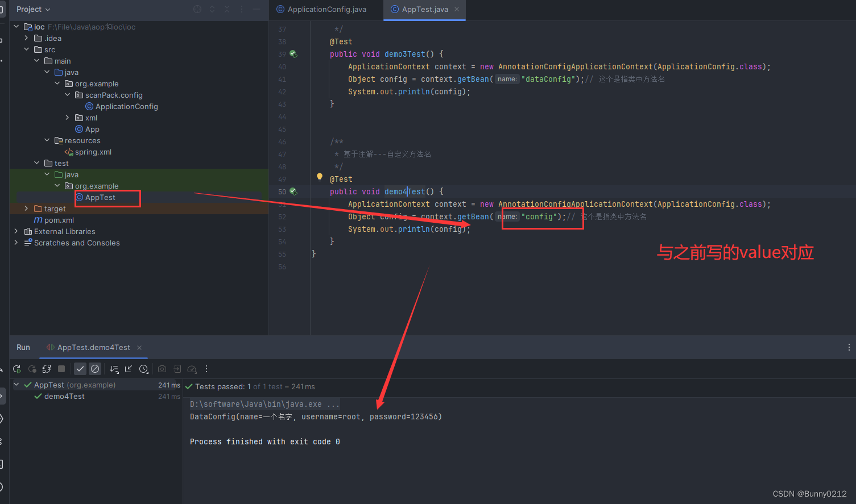Expand the .idea folder
856x504 pixels.
click(26, 38)
